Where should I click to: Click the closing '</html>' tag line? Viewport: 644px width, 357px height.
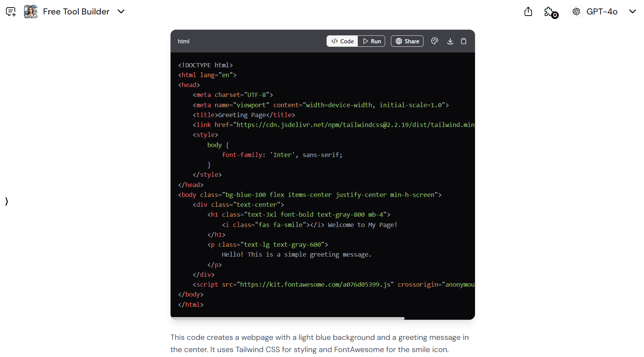coord(191,305)
